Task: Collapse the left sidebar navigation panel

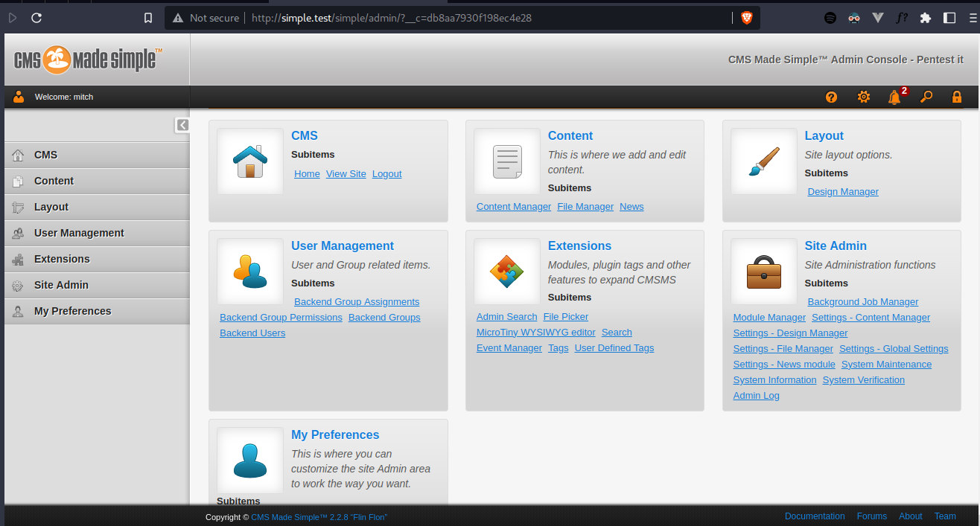Action: [182, 125]
